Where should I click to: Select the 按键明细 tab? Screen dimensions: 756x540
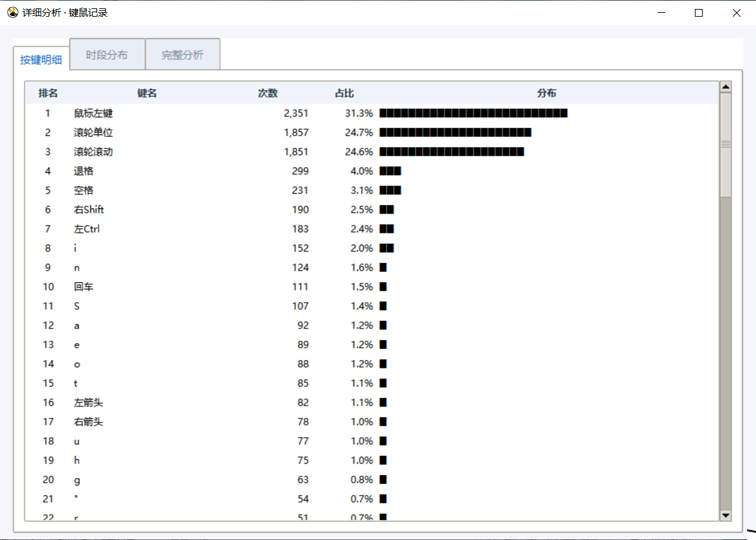[41, 59]
